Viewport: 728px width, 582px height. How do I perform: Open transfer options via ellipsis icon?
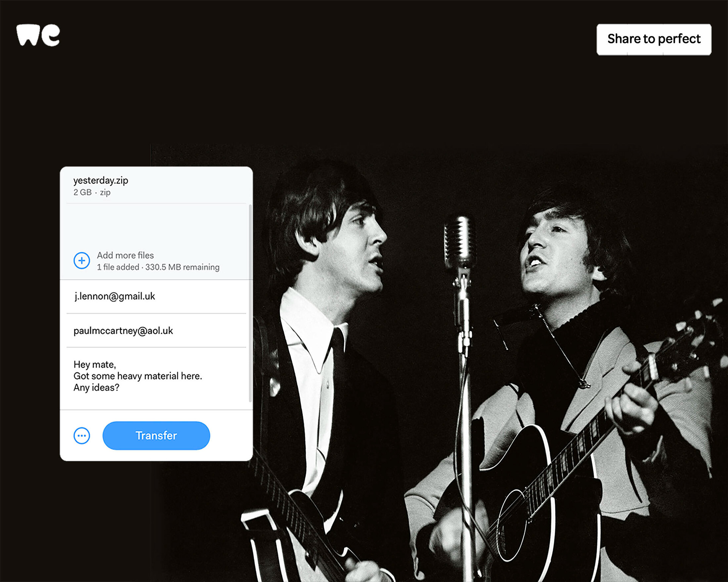[x=82, y=436]
